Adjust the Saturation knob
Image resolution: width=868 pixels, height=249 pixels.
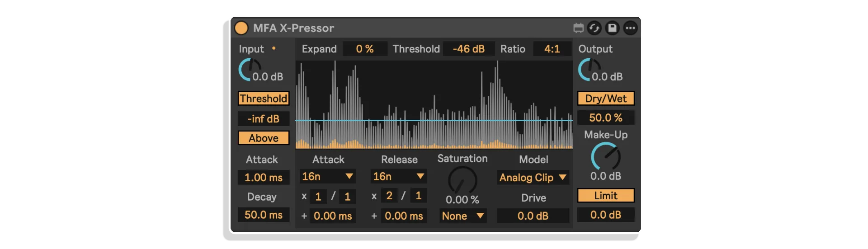pos(462,180)
